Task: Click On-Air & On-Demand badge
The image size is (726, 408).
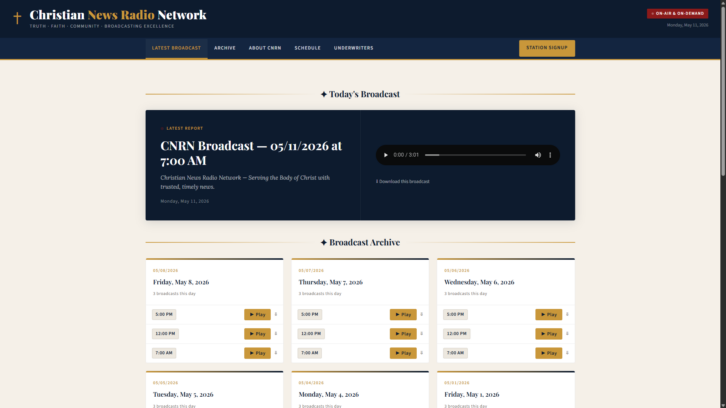Action: (x=677, y=13)
